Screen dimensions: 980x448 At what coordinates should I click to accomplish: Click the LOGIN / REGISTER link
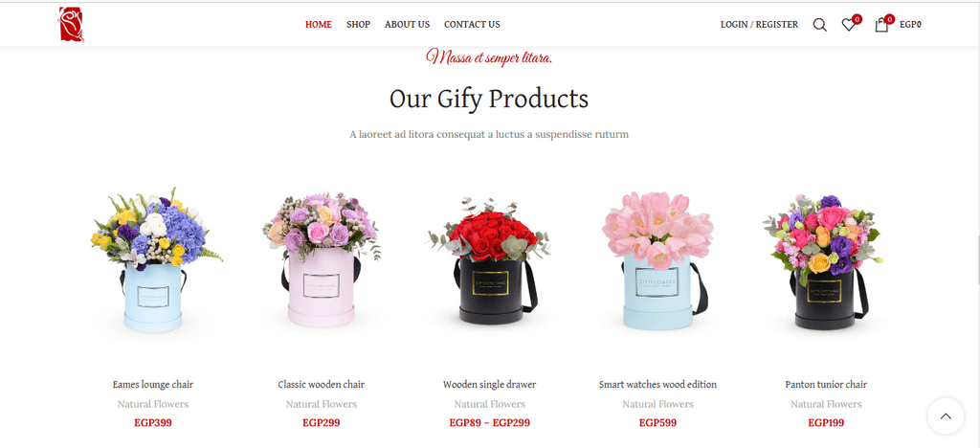(759, 24)
